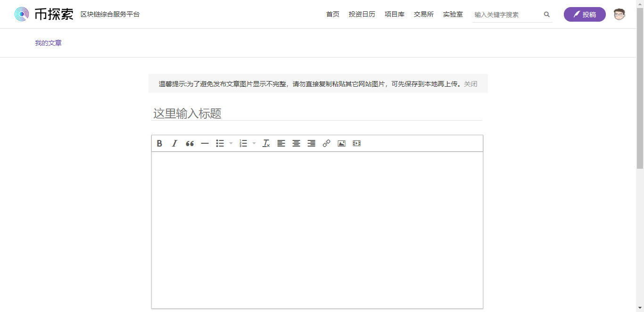Dismiss the tip via 关闭 link
The height and width of the screenshot is (312, 644).
[471, 84]
